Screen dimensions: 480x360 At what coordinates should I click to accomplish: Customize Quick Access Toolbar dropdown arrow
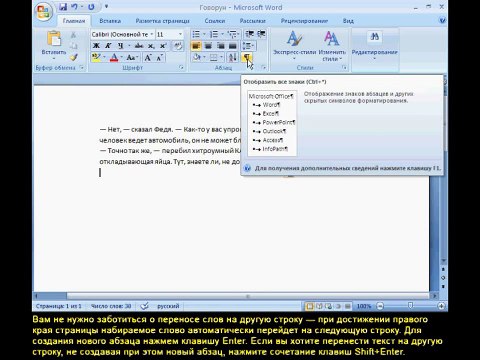106,6
